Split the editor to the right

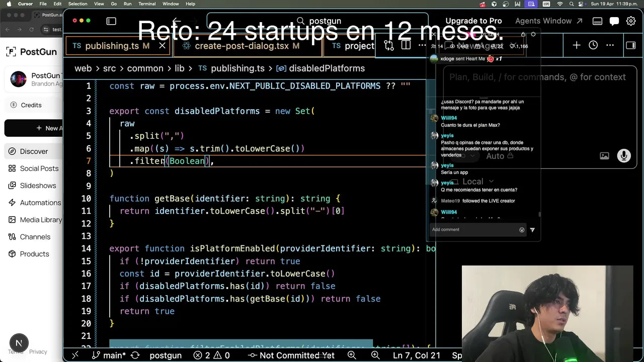pyautogui.click(x=406, y=46)
